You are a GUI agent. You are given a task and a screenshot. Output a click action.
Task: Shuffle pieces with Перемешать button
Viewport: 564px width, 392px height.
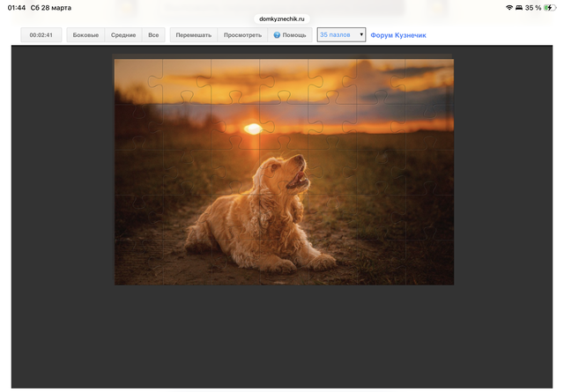click(x=193, y=35)
